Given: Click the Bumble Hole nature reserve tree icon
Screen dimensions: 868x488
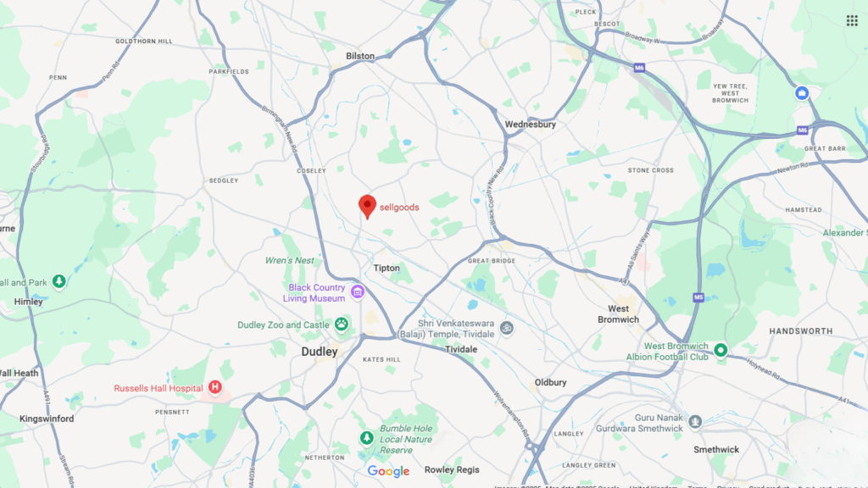Looking at the screenshot, I should (x=366, y=438).
